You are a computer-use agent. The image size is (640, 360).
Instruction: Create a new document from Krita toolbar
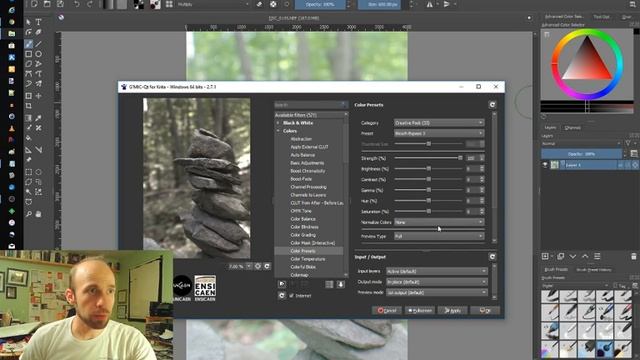tap(34, 4)
